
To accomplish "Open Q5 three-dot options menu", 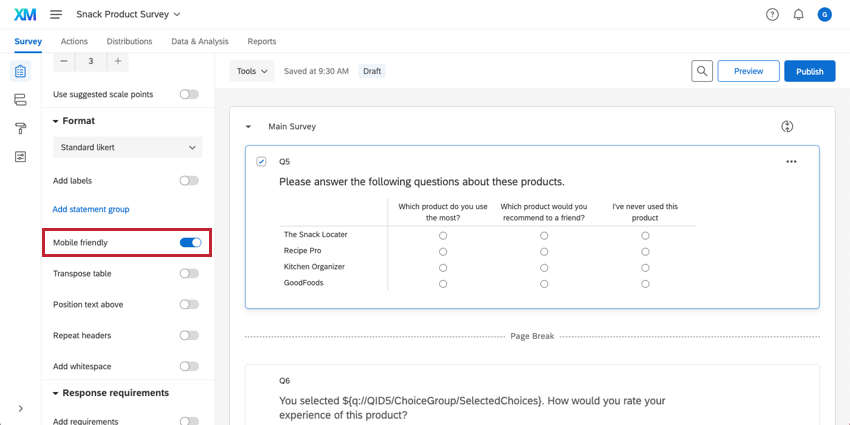I will point(791,162).
